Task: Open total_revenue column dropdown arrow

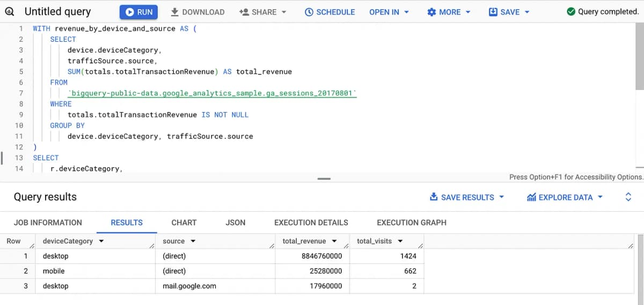Action: coord(334,241)
